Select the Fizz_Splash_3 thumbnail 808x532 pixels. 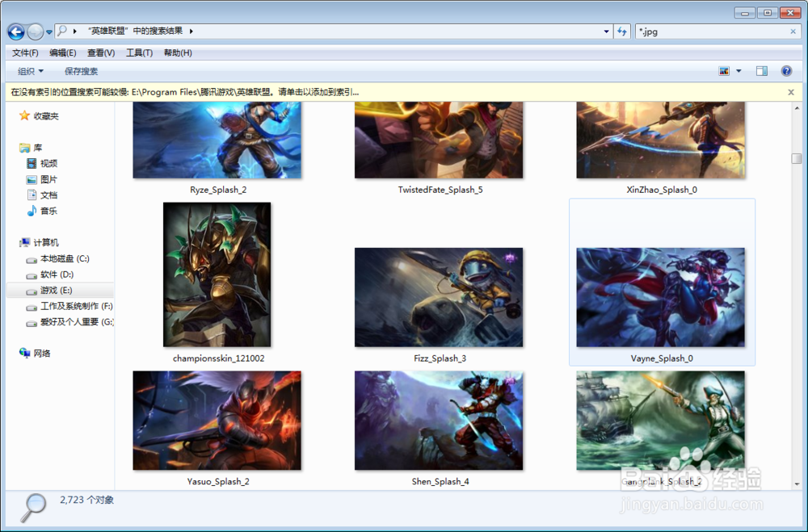[439, 297]
